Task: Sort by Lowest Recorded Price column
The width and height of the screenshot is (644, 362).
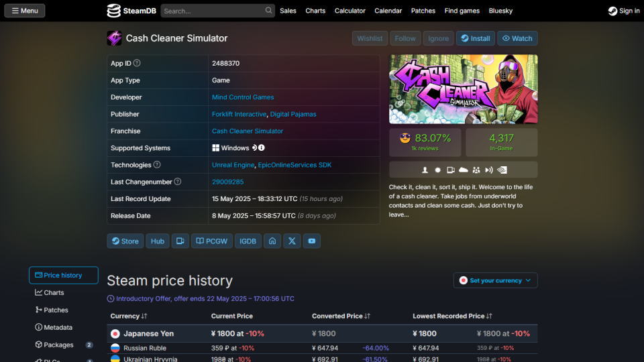Action: tap(452, 316)
